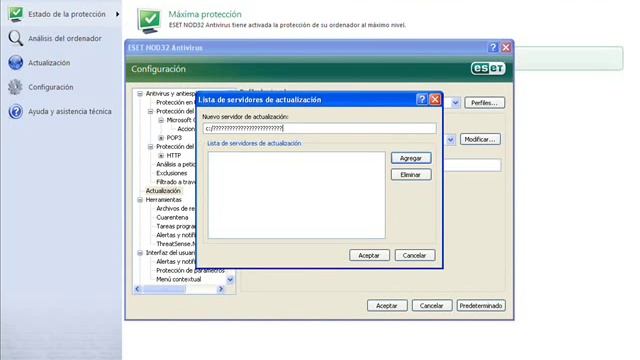Click the ESET logo in the Configuración header

click(x=488, y=68)
